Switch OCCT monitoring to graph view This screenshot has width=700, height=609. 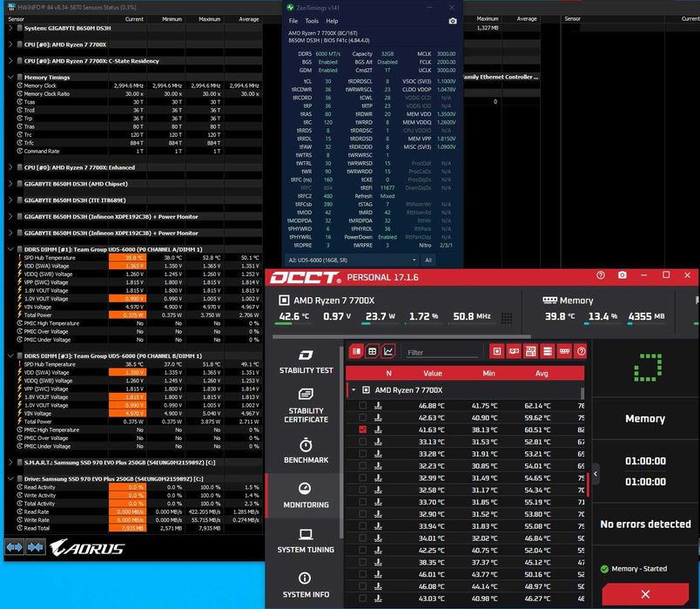[388, 352]
